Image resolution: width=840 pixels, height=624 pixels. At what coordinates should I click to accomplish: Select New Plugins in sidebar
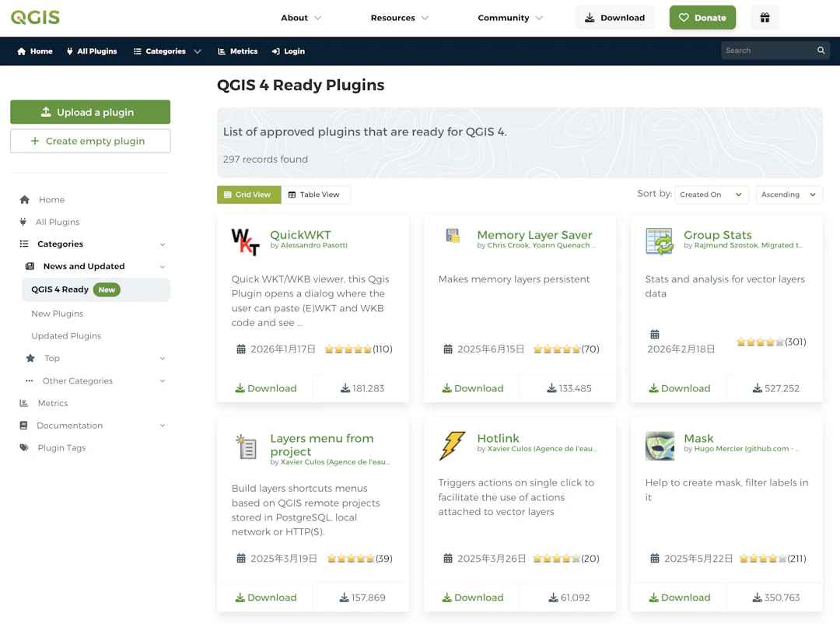click(57, 314)
